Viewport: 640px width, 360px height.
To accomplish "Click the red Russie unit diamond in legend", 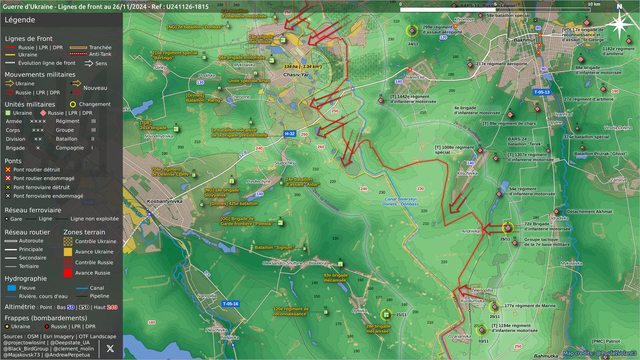I will (x=43, y=113).
